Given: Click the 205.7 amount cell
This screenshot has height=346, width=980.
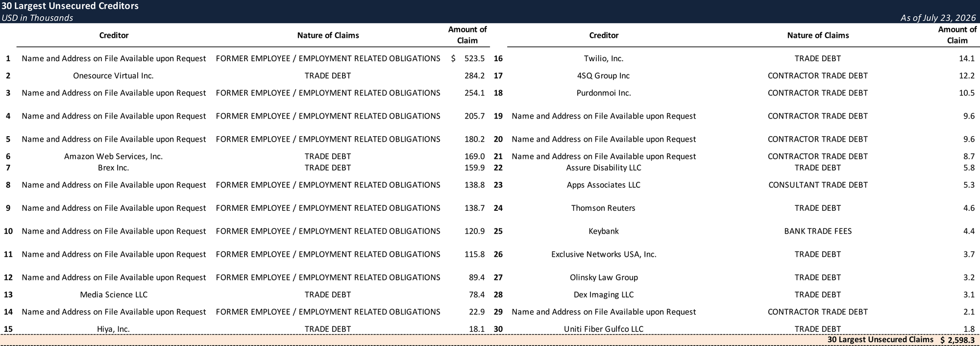Looking at the screenshot, I should (474, 116).
